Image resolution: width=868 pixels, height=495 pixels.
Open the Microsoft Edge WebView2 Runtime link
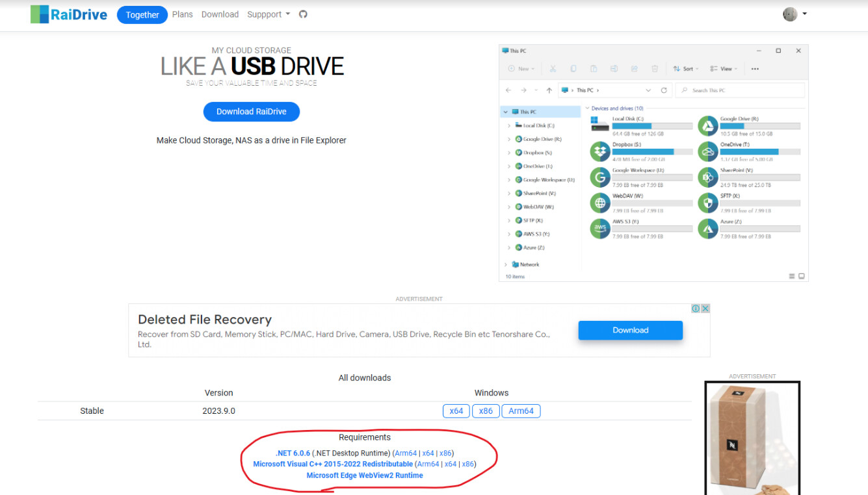pos(365,476)
